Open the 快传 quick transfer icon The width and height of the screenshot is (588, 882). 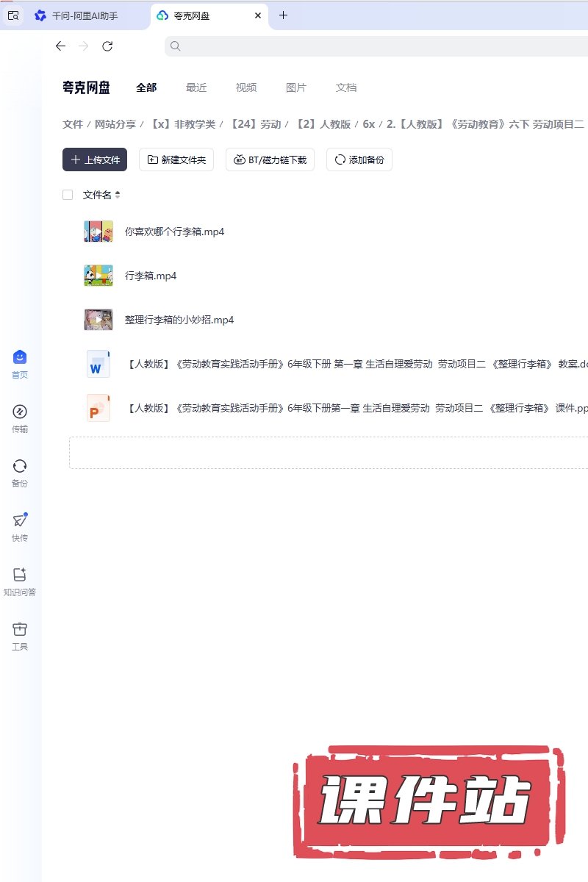20,521
